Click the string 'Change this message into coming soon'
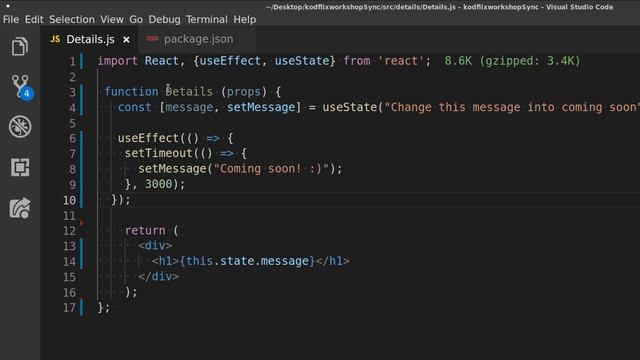This screenshot has width=640, height=360. 512,107
